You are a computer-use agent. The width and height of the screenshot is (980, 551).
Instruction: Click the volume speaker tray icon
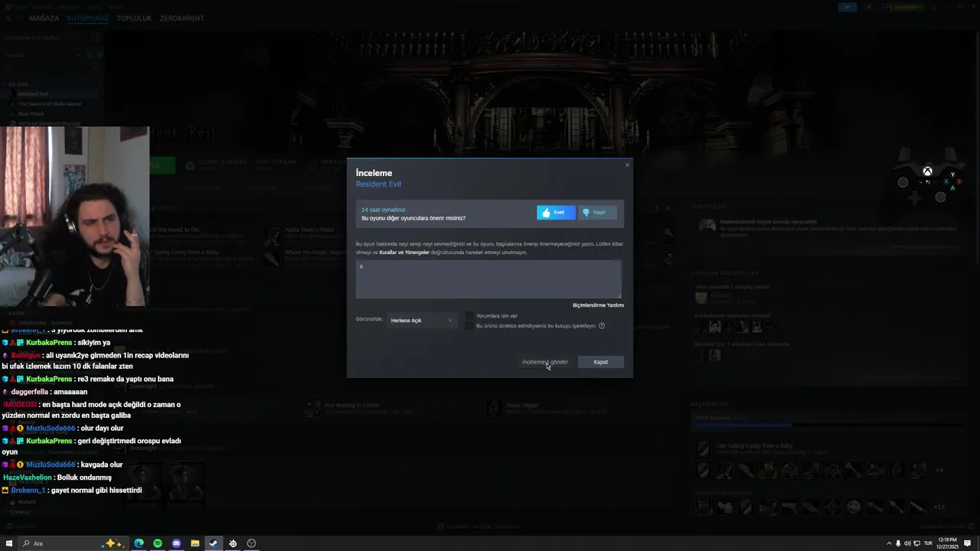point(907,543)
